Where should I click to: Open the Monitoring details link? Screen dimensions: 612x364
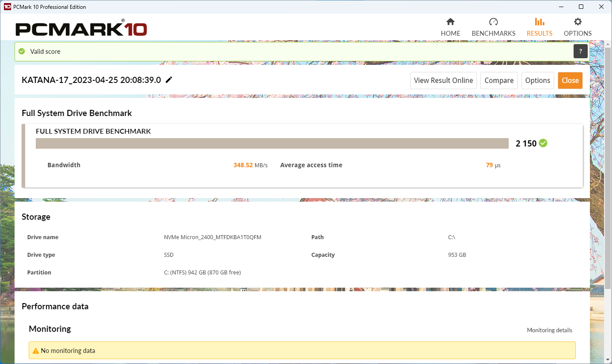point(549,330)
